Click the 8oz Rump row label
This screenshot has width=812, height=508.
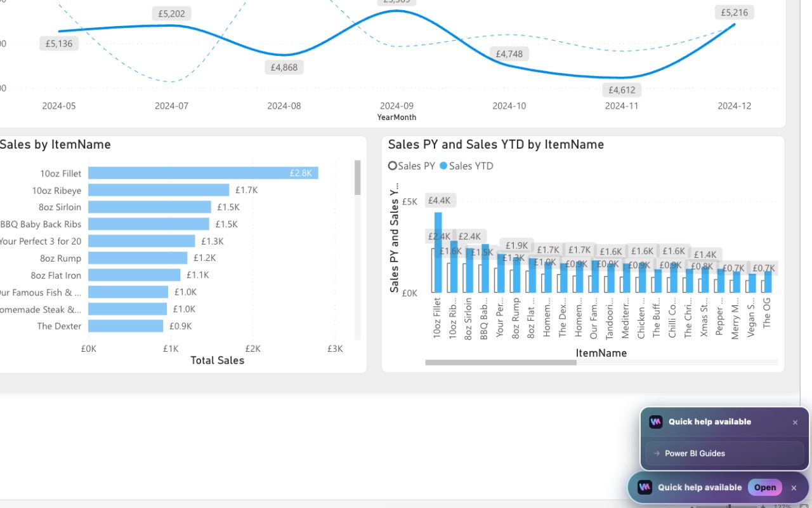coord(60,258)
